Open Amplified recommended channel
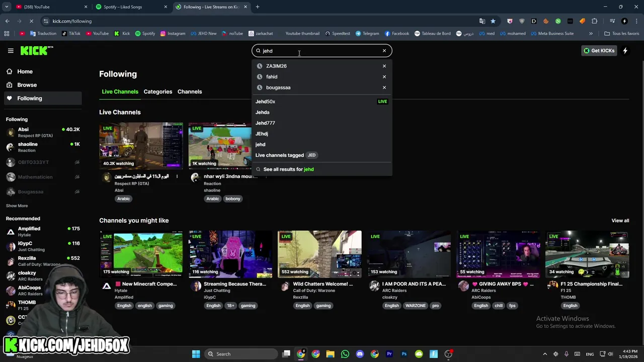Image resolution: width=644 pixels, height=362 pixels. point(43,231)
